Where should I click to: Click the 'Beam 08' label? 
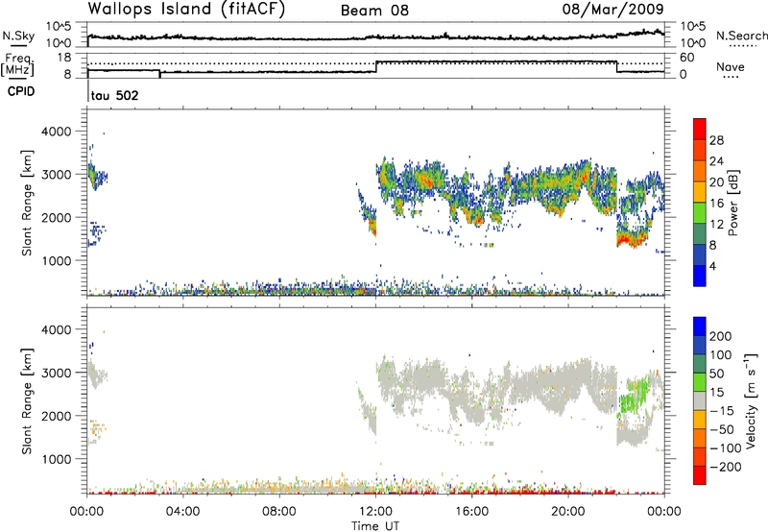374,11
